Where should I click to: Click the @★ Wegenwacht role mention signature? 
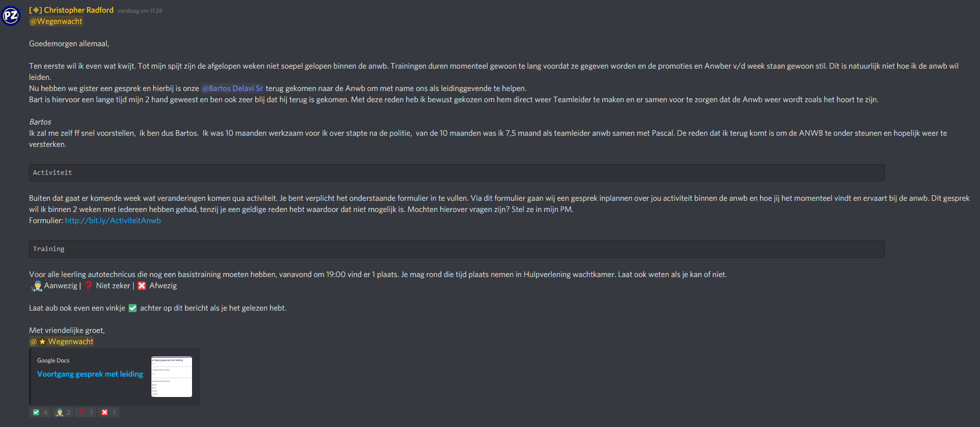click(x=61, y=342)
